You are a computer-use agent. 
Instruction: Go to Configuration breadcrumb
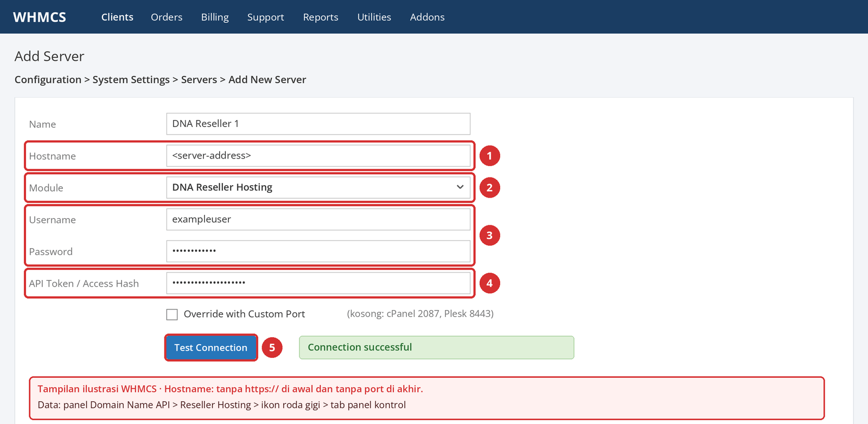point(48,80)
